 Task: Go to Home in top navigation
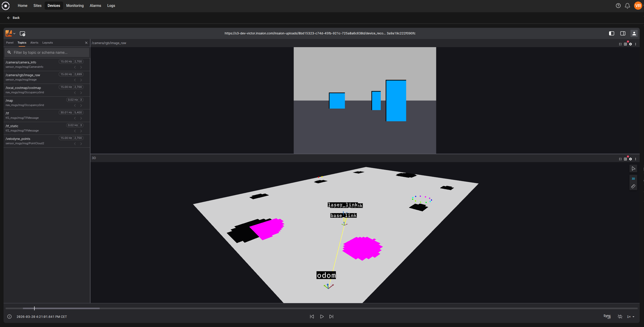click(23, 6)
